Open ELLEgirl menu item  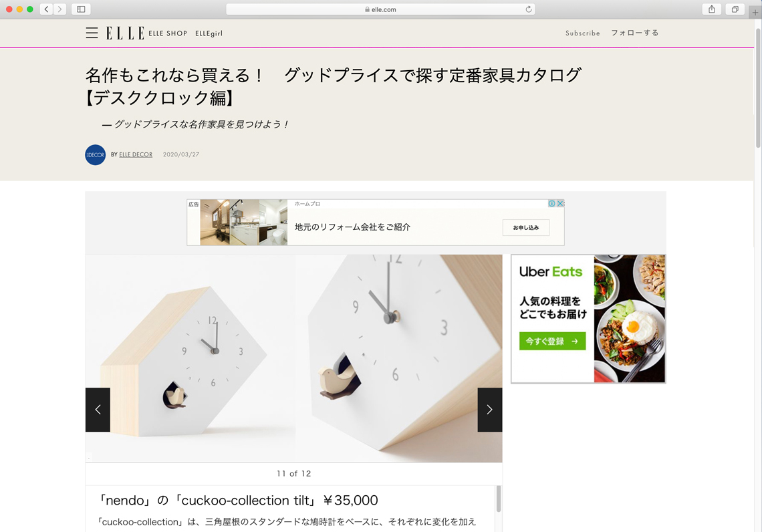[209, 33]
